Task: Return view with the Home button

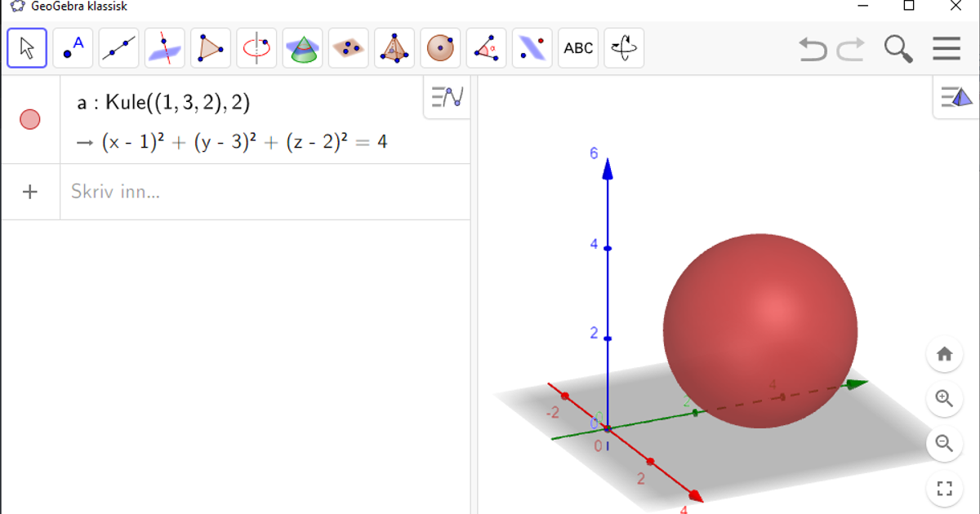Action: tap(945, 353)
